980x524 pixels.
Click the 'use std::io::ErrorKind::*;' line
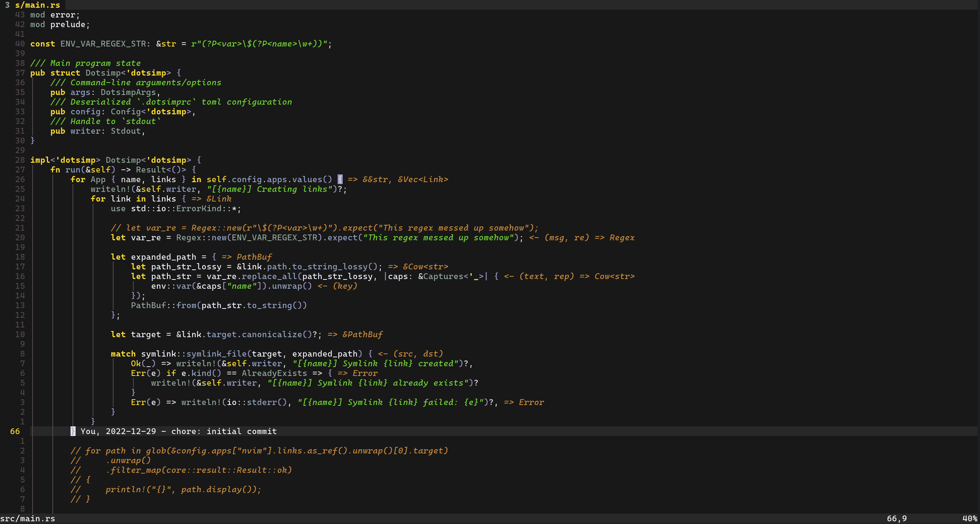pos(176,209)
